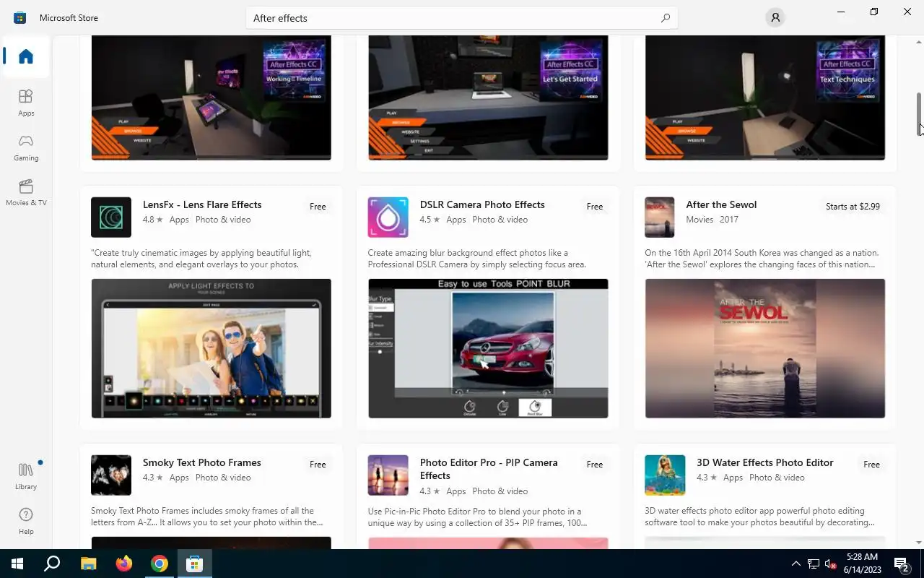Screen dimensions: 924x578
Task: Click the LensFx description text
Action: 201,259
